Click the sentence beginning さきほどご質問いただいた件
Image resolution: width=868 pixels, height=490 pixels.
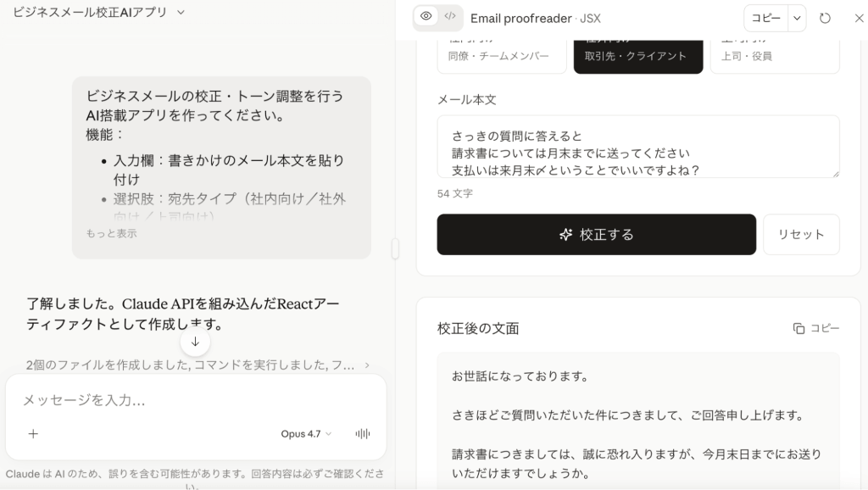click(x=628, y=415)
